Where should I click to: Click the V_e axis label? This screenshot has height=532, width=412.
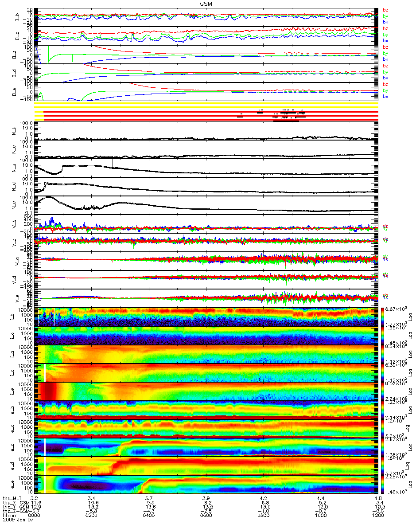(x=18, y=298)
